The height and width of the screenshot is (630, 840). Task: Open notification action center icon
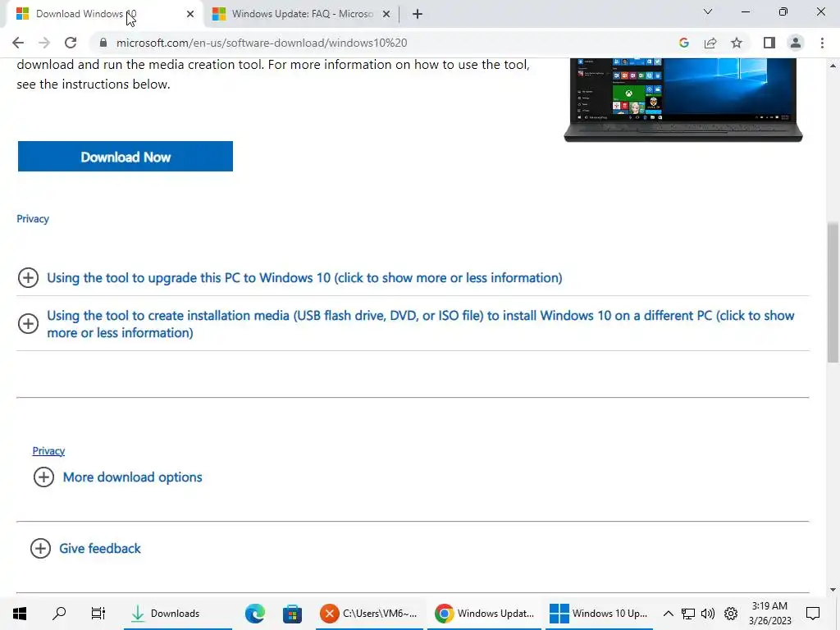tap(813, 614)
